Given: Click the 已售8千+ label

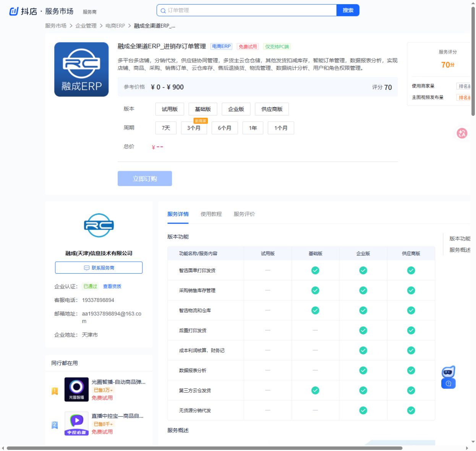Looking at the screenshot, I should tap(103, 424).
